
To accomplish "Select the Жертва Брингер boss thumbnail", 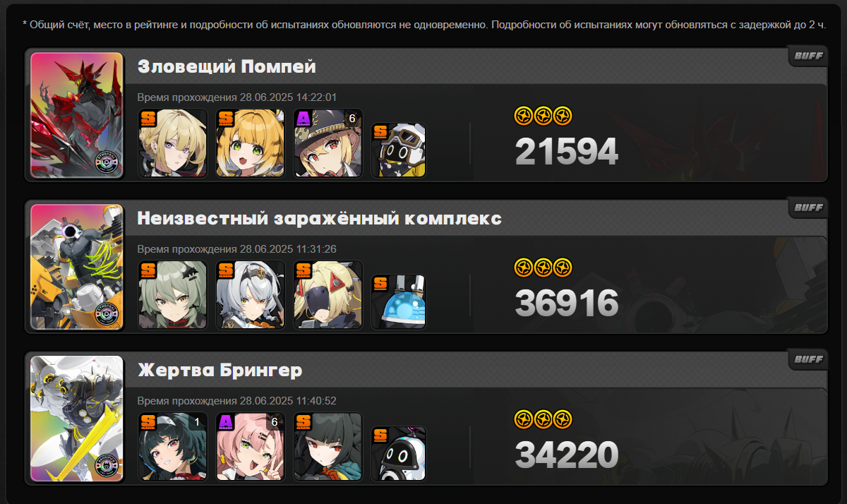I will point(78,419).
